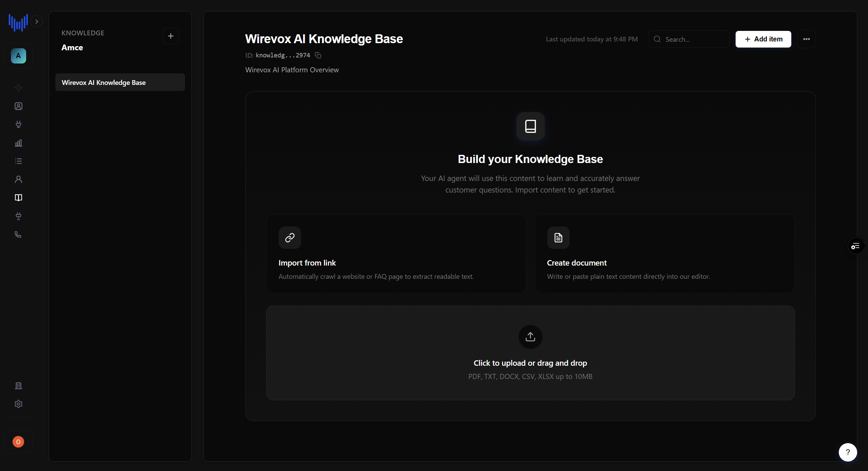
Task: Click the plus button beside KNOWLEDGE heading
Action: click(171, 36)
